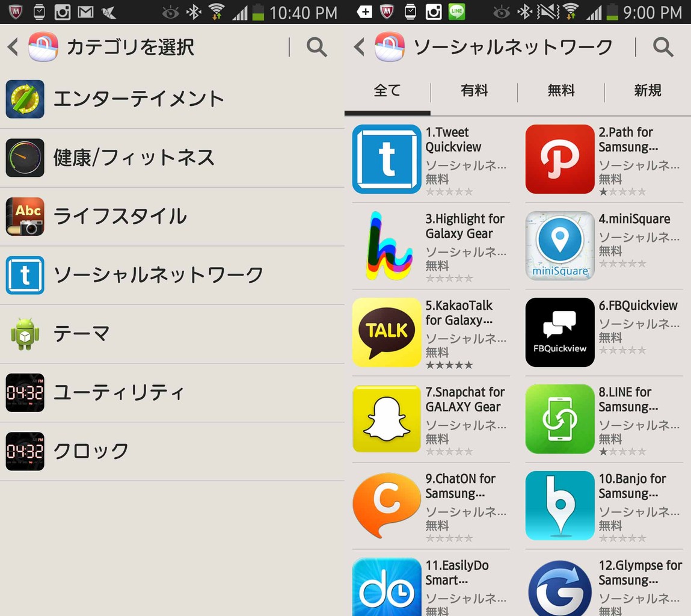Tap 10:40 PM clock in status bar

tap(303, 13)
